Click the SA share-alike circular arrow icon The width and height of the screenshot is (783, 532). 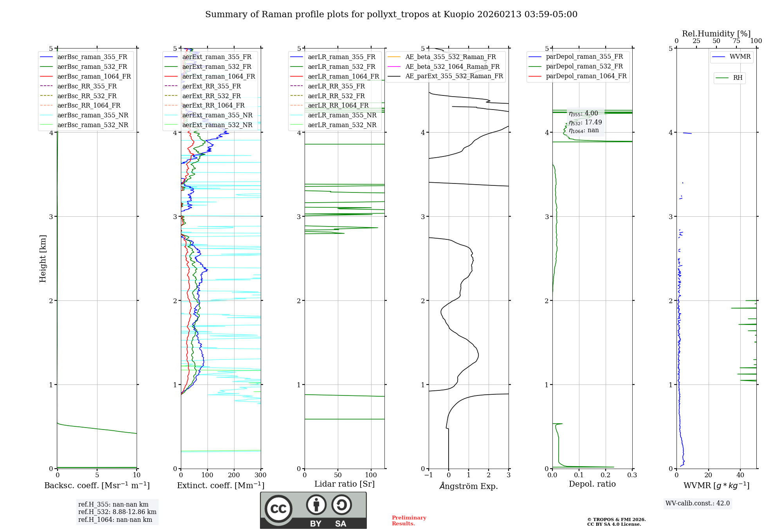[341, 505]
